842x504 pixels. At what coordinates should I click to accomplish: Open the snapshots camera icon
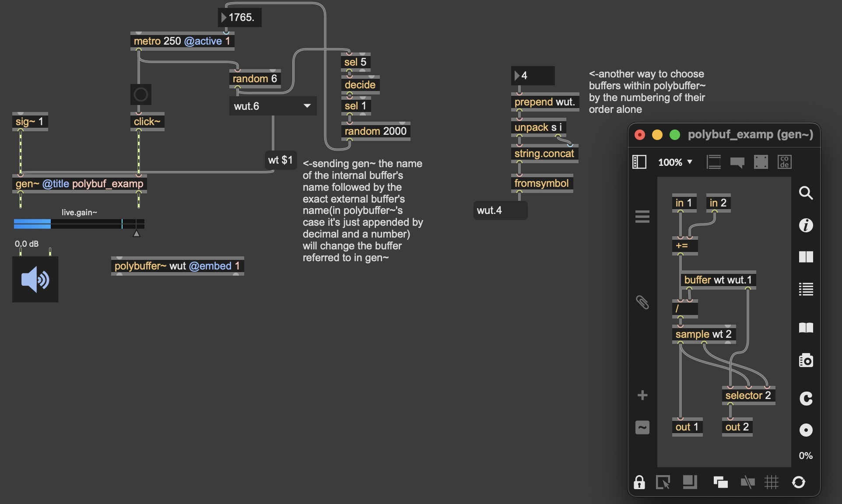tap(806, 360)
